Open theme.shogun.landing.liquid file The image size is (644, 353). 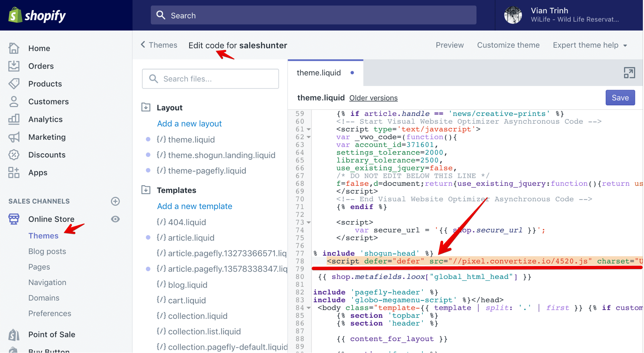(x=216, y=155)
